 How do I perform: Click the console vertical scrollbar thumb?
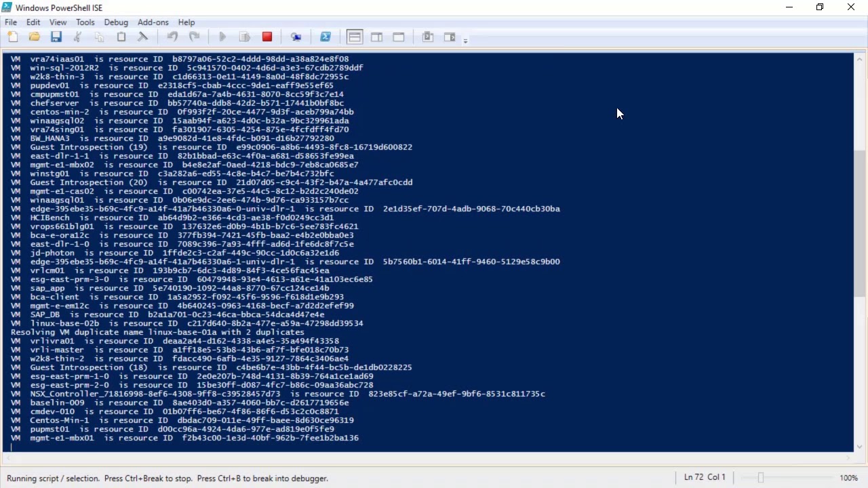pyautogui.click(x=860, y=224)
